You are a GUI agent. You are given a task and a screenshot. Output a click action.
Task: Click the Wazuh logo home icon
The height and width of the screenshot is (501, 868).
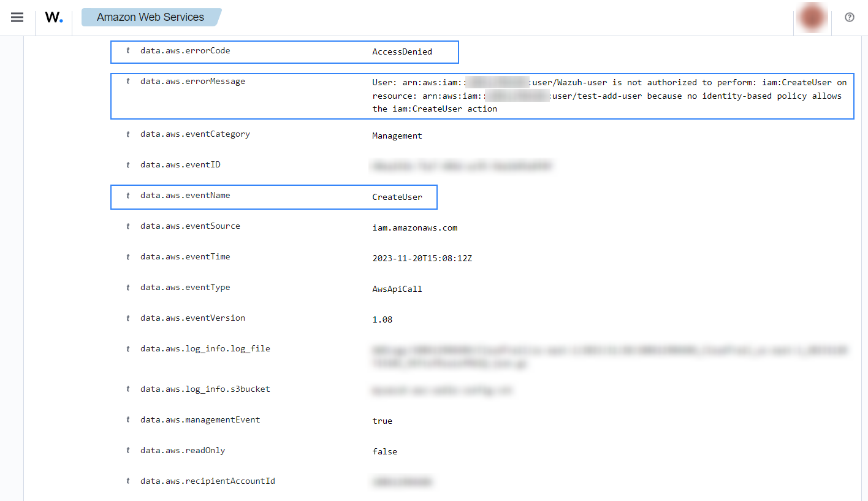pyautogui.click(x=54, y=17)
